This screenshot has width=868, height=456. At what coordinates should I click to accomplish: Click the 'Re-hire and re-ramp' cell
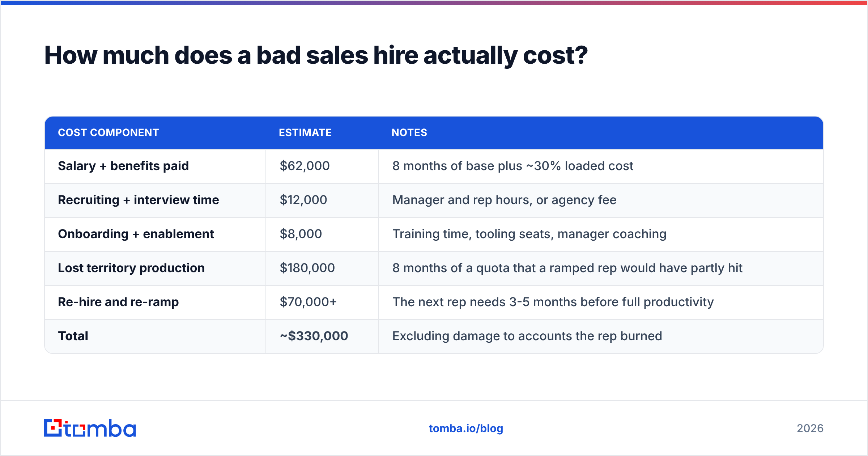(118, 302)
